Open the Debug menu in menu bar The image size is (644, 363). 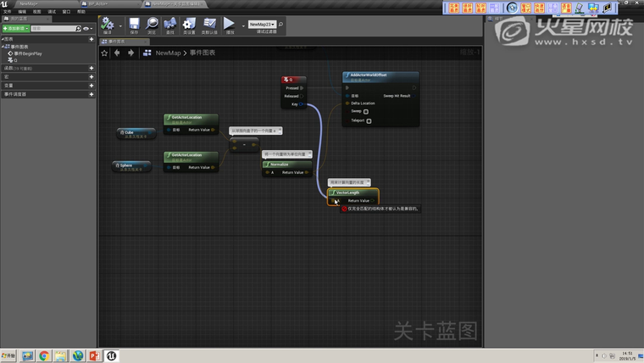[53, 12]
